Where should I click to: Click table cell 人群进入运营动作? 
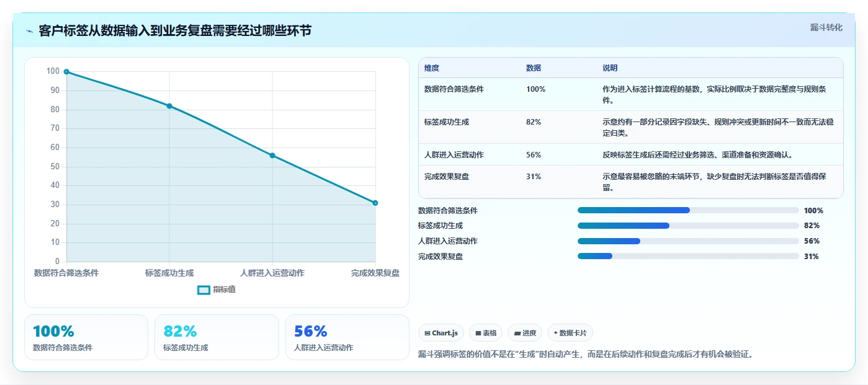tap(454, 155)
